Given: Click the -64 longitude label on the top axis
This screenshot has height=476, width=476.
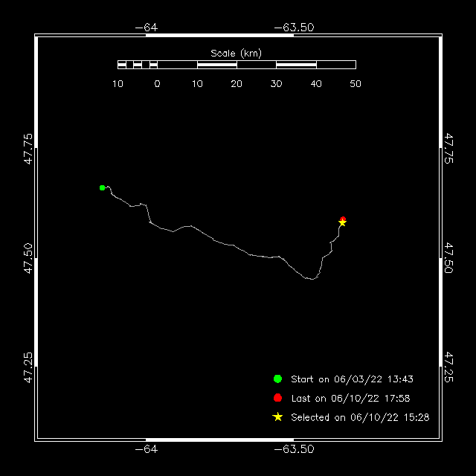Looking at the screenshot, I should 147,28.
